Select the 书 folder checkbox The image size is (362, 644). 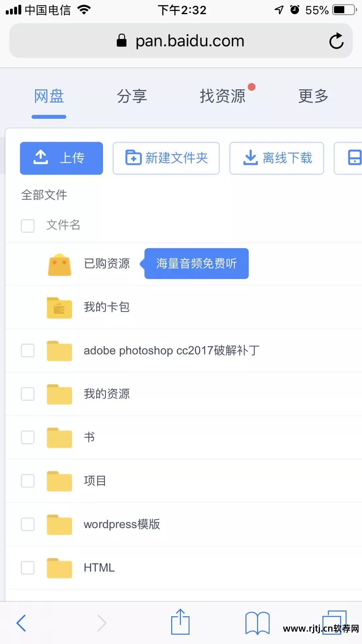pos(27,437)
